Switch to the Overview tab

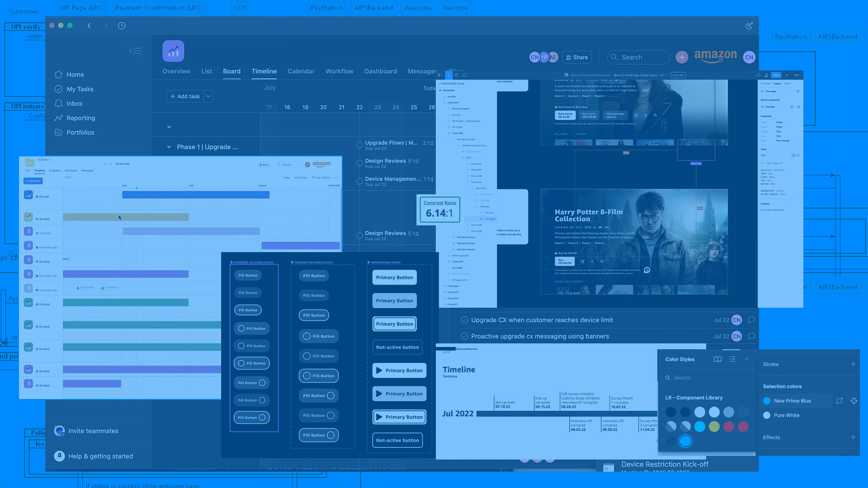click(x=176, y=71)
